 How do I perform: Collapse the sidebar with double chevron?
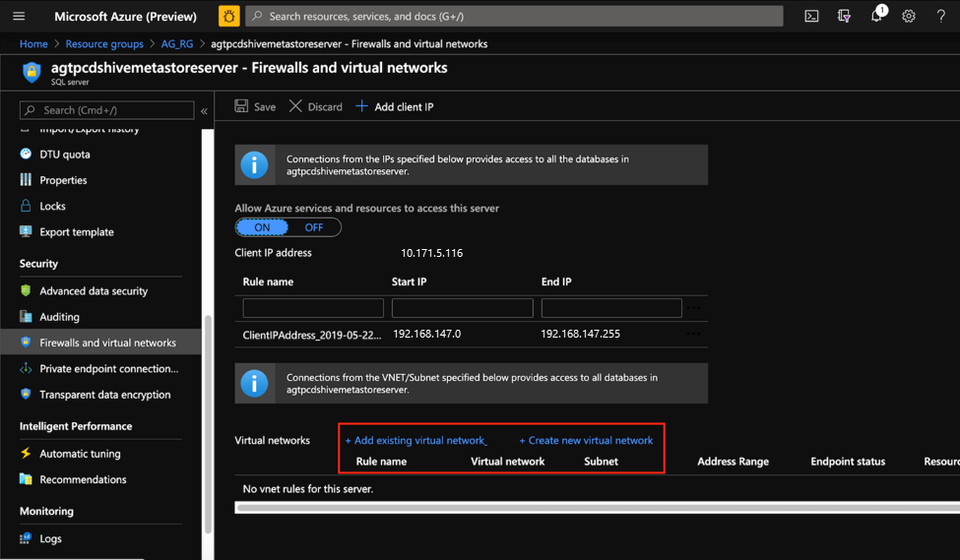pos(204,111)
